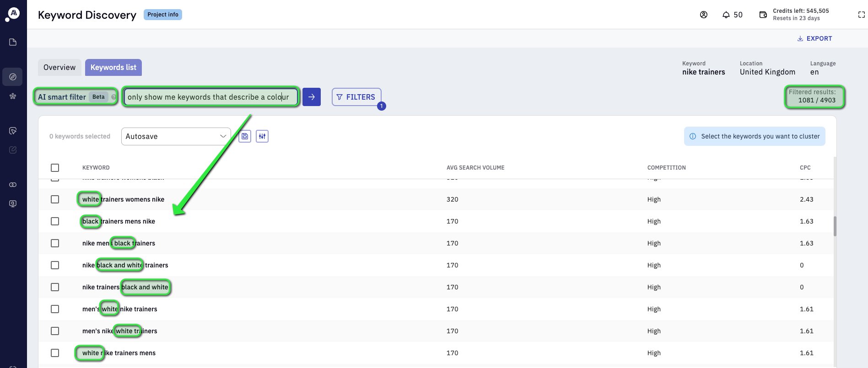This screenshot has width=868, height=368.
Task: Click the 'United Kingdom' location value
Action: coord(768,72)
